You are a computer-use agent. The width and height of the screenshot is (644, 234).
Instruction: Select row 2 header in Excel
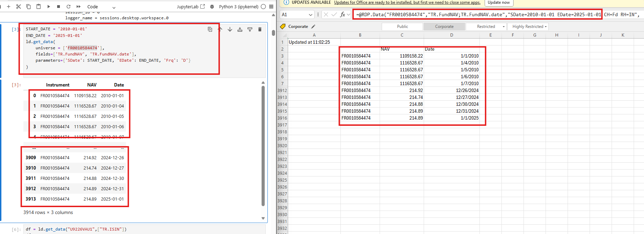coord(282,49)
